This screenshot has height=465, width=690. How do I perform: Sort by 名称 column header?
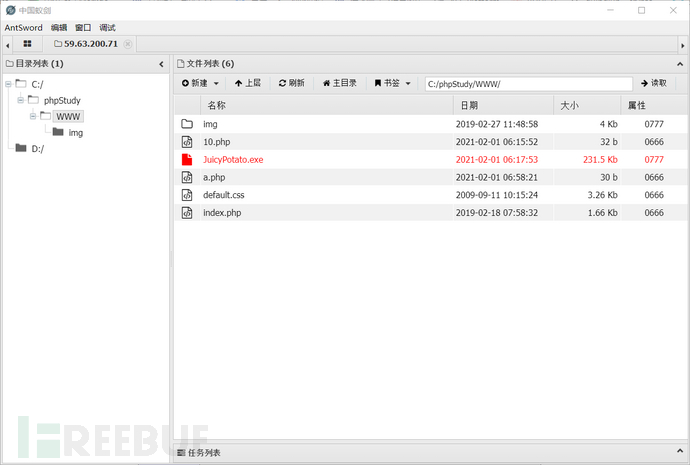[327, 106]
